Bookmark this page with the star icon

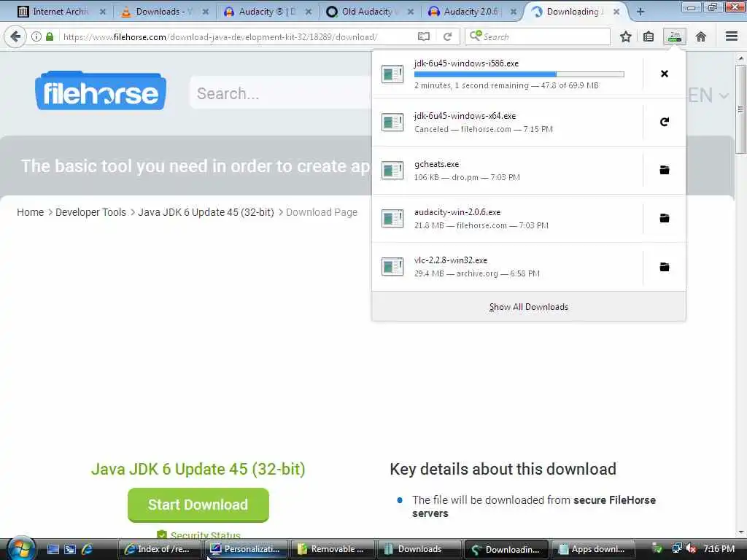(625, 36)
